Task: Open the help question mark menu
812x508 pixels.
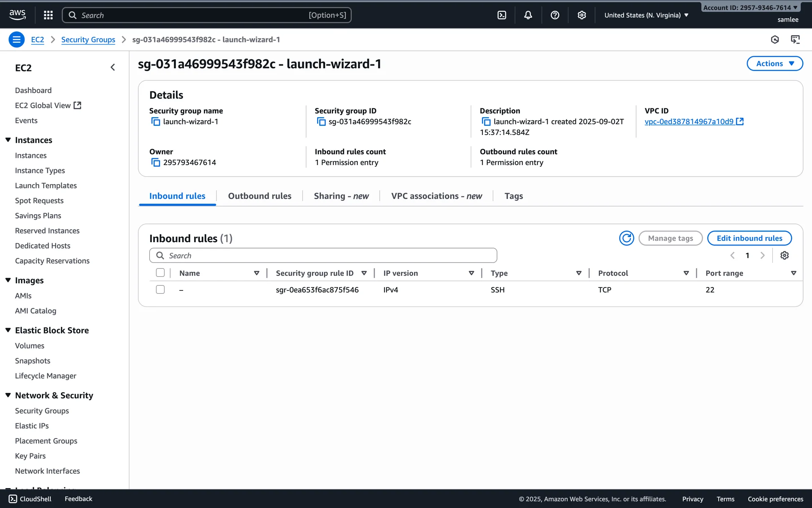Action: [555, 15]
